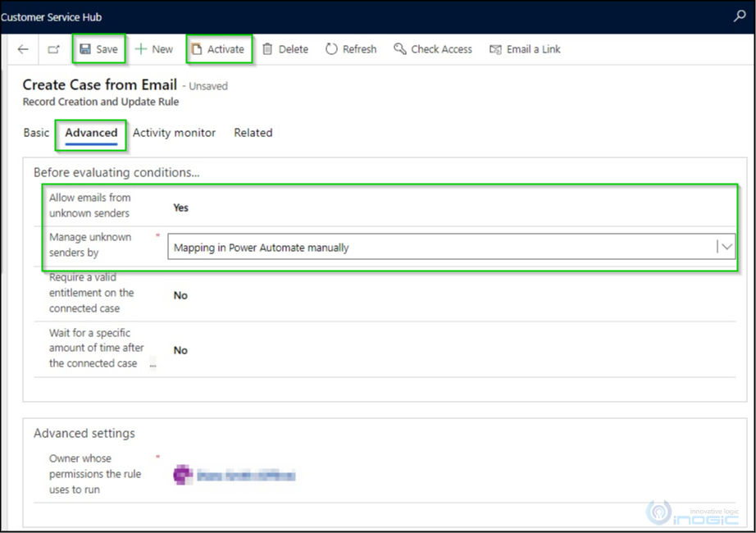Image resolution: width=756 pixels, height=533 pixels.
Task: Go back using the arrow icon
Action: [23, 49]
